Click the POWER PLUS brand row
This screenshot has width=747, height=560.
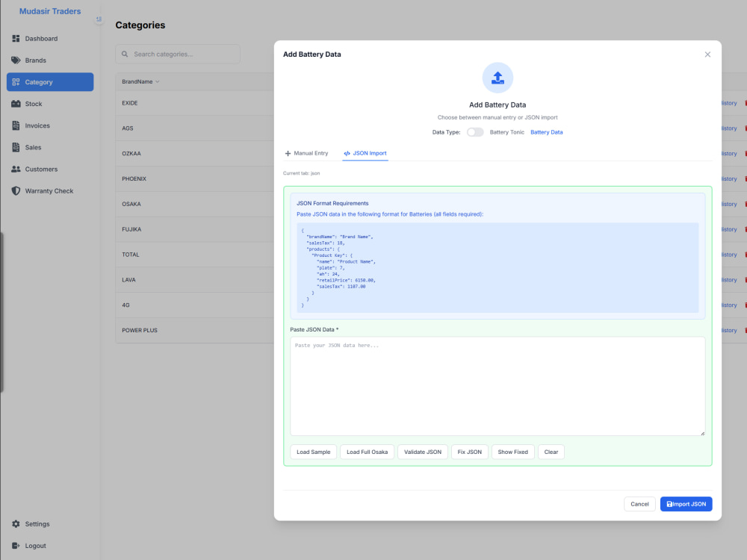coord(194,331)
